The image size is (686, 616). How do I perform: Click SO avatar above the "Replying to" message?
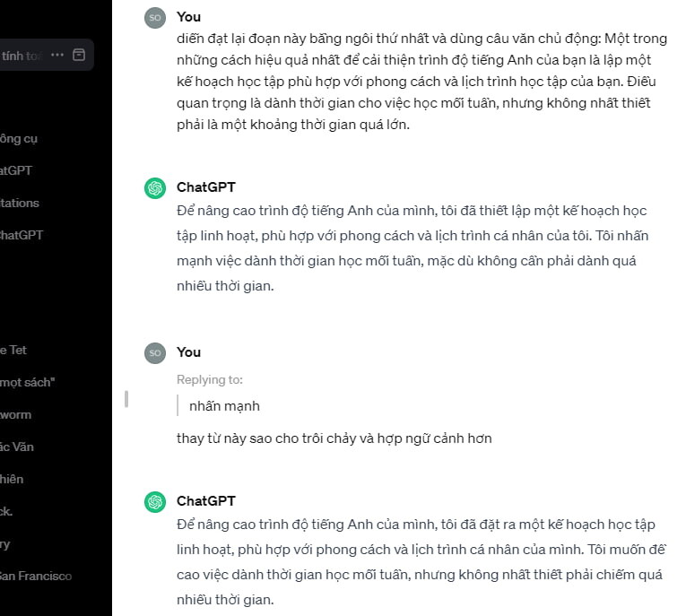(155, 352)
